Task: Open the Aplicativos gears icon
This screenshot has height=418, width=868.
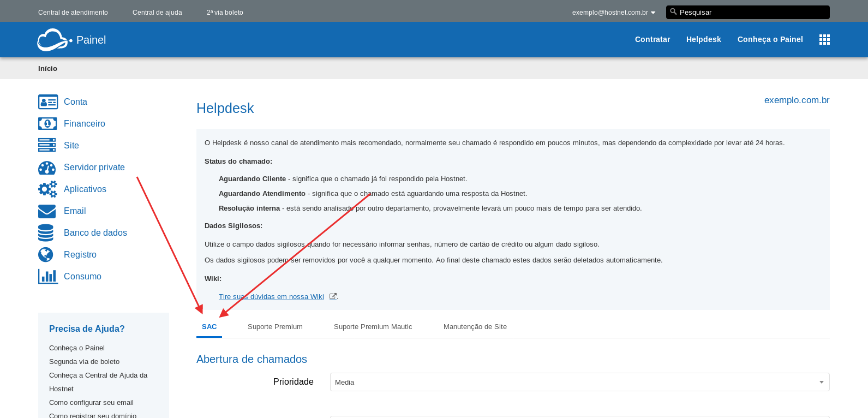Action: tap(47, 189)
